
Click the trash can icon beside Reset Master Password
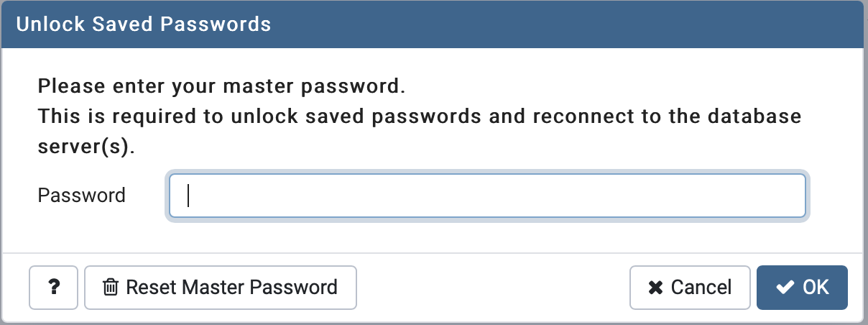111,288
